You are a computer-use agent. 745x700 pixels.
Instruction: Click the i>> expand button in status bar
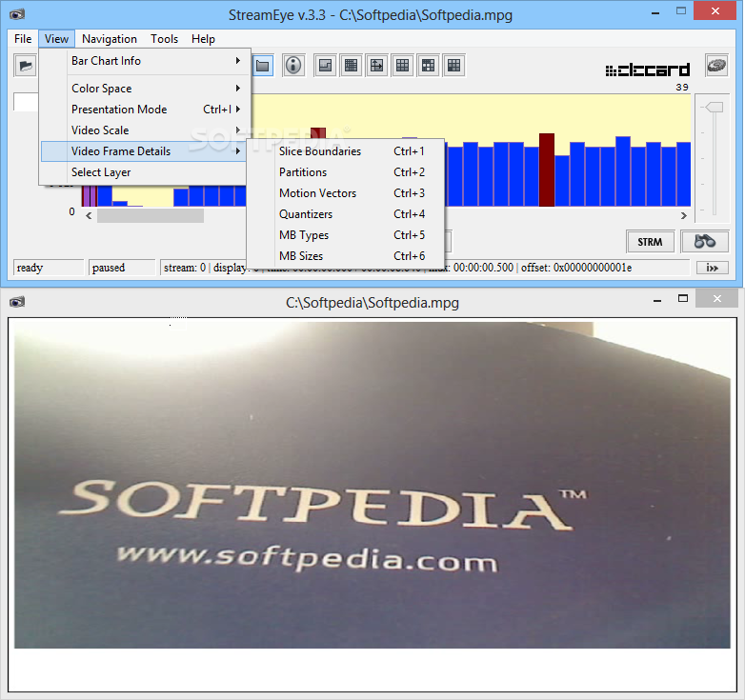point(712,268)
